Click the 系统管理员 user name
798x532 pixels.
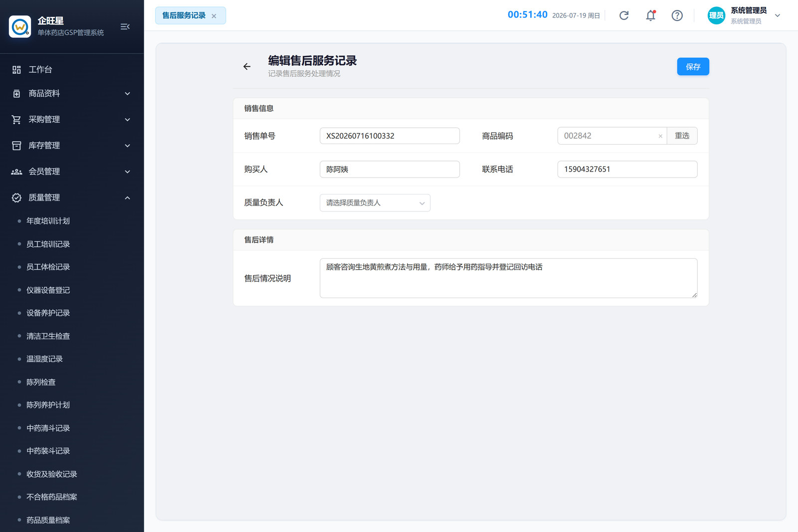click(749, 10)
